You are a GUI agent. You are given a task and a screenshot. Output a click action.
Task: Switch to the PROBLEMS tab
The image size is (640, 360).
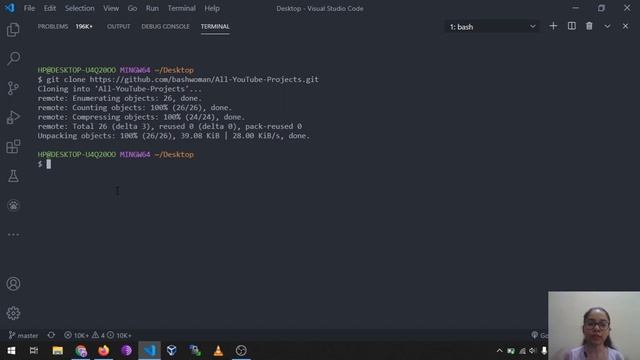pos(53,27)
